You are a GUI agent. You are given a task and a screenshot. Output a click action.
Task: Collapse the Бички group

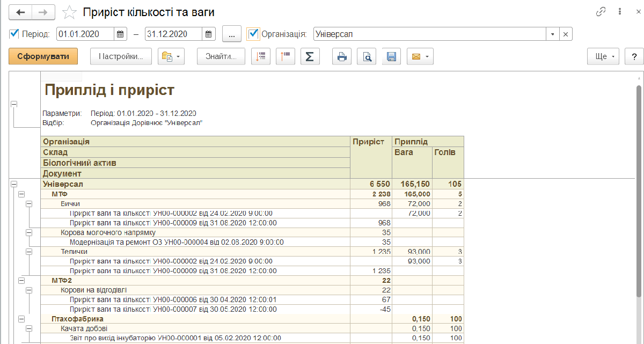point(29,204)
